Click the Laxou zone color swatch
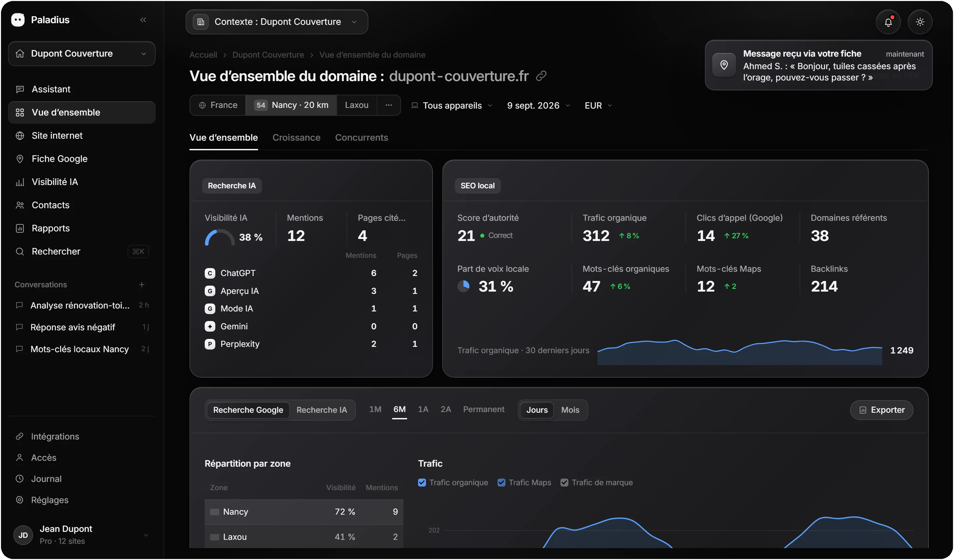Image resolution: width=954 pixels, height=560 pixels. (215, 537)
